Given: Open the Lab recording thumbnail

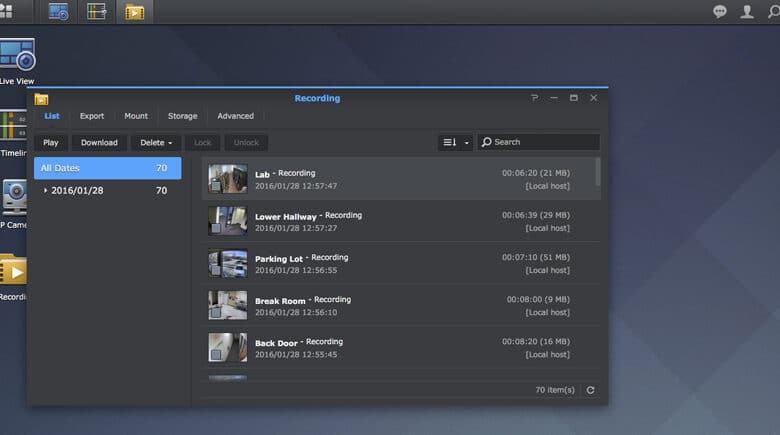Looking at the screenshot, I should pos(228,179).
